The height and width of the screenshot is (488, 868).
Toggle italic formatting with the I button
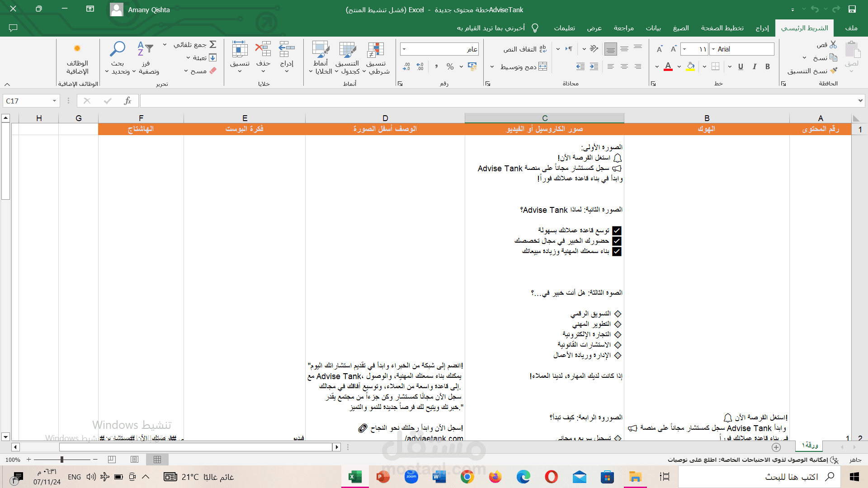point(754,67)
